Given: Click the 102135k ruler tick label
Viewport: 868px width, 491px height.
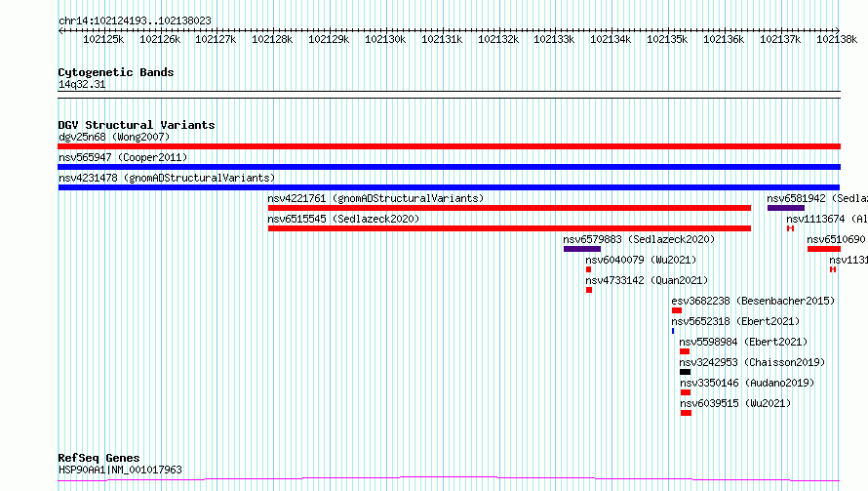Looking at the screenshot, I should [667, 39].
